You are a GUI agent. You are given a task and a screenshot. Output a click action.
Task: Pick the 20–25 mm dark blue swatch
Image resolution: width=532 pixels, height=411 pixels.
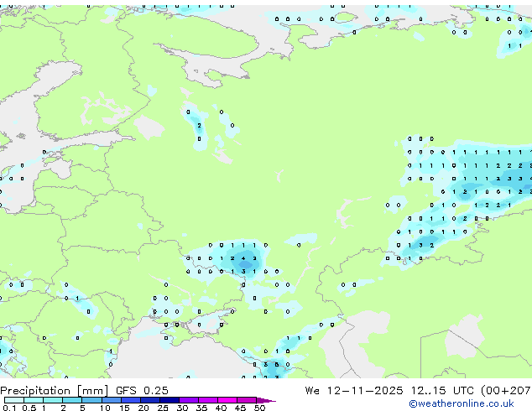pos(150,400)
